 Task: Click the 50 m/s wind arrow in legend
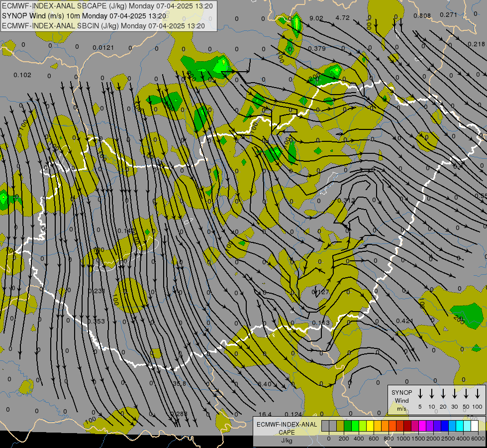(x=466, y=394)
